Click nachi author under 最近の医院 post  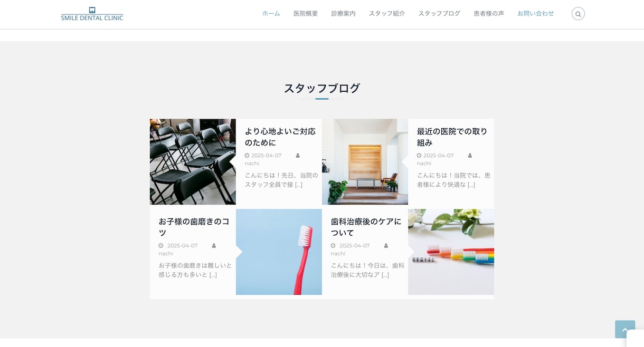point(424,163)
